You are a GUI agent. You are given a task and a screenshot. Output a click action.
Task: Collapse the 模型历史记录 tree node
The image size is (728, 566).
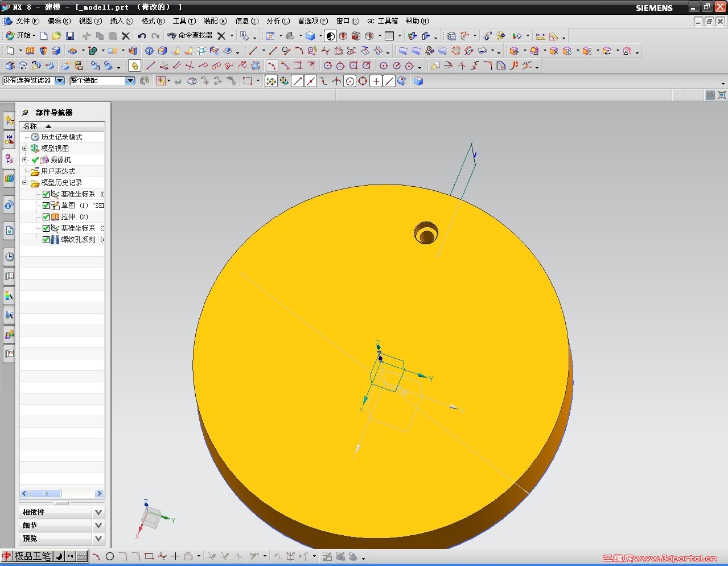tap(24, 183)
